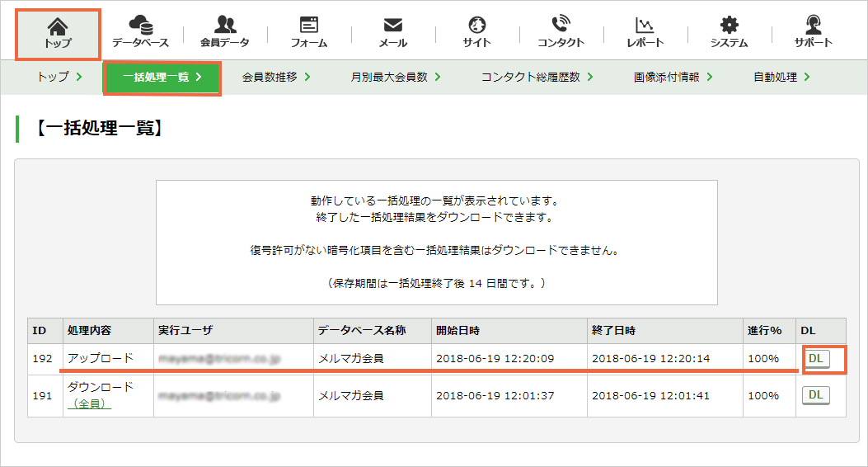
Task: Open the （全員） link in the ダウンロード row
Action: pyautogui.click(x=89, y=403)
